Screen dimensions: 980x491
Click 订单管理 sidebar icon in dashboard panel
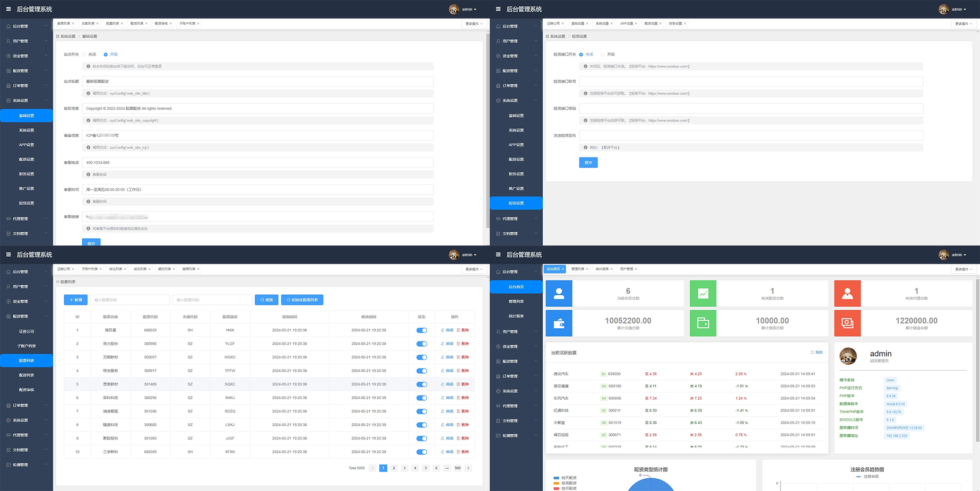[x=498, y=376]
